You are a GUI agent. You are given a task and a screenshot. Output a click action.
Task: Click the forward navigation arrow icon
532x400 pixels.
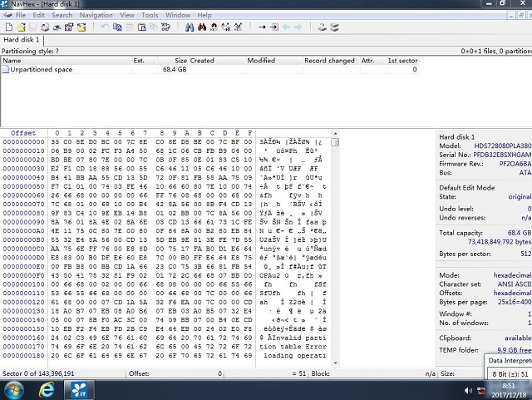point(298,27)
